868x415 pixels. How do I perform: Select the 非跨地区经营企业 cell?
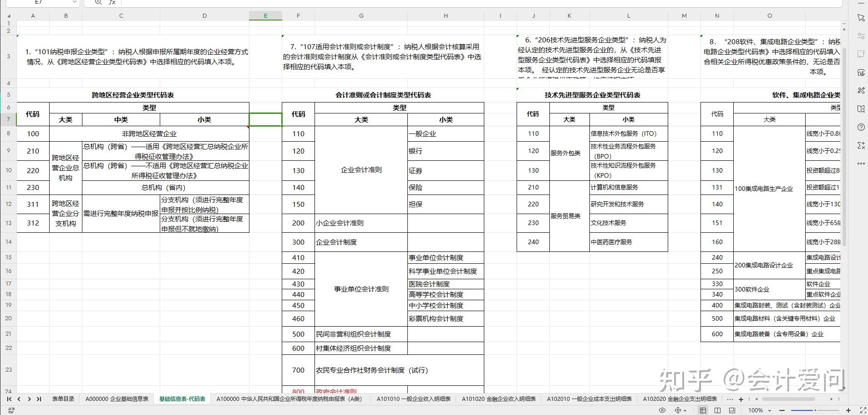(x=149, y=134)
